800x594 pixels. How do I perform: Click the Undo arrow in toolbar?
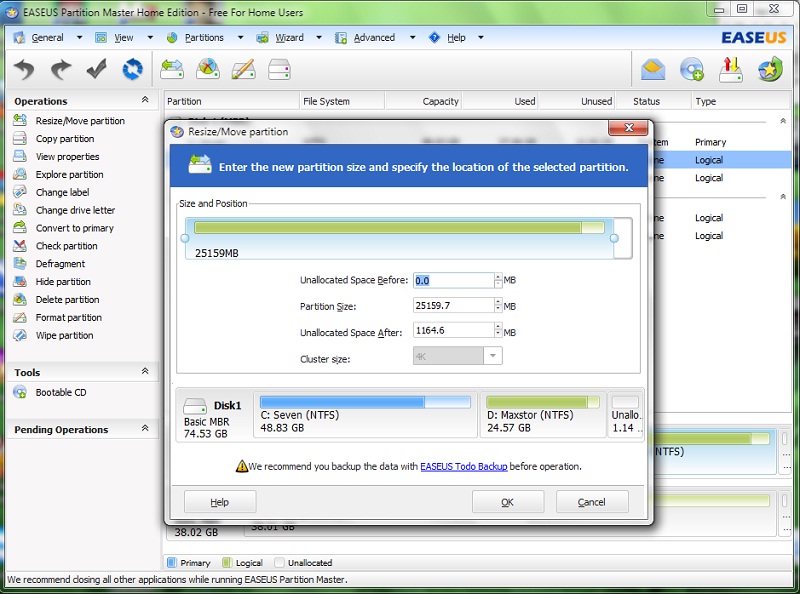pos(24,69)
